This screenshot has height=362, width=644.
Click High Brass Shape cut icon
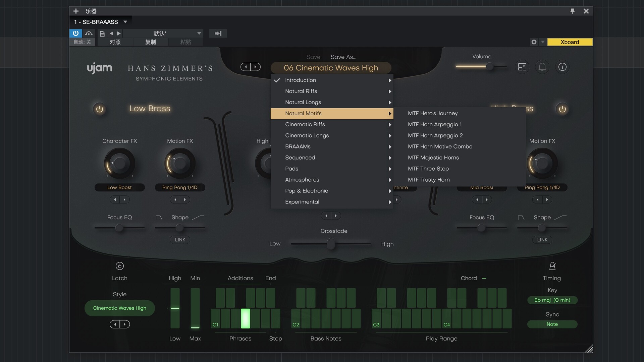(x=521, y=218)
